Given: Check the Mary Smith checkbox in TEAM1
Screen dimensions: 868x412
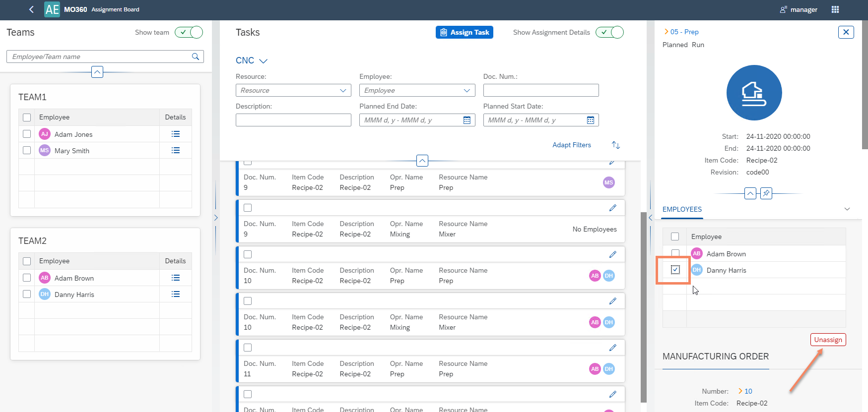Looking at the screenshot, I should tap(27, 150).
